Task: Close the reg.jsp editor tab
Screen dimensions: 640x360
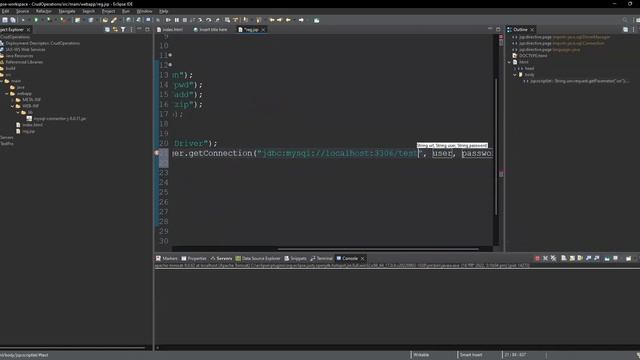Action: (263, 30)
